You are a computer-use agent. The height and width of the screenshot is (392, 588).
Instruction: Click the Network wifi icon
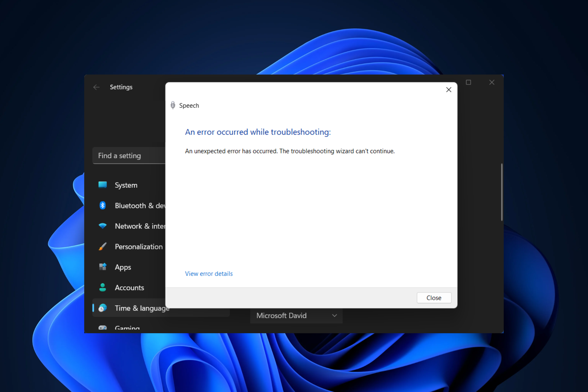pos(103,226)
